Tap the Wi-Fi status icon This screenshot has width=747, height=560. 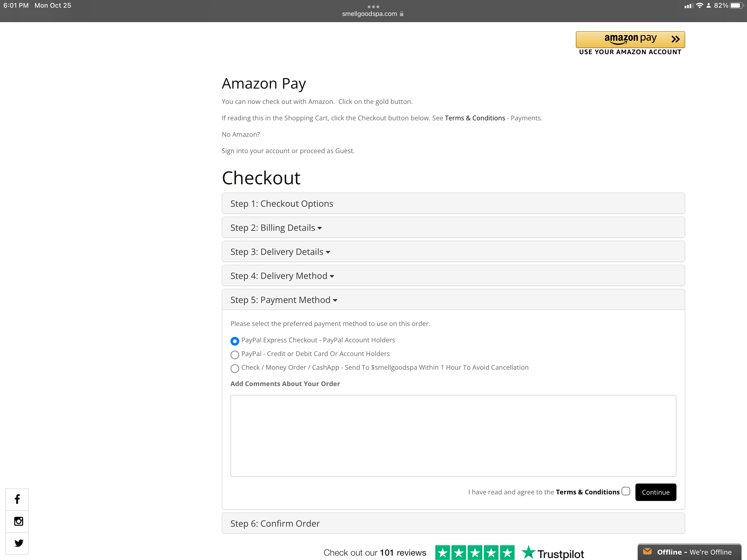coord(699,5)
